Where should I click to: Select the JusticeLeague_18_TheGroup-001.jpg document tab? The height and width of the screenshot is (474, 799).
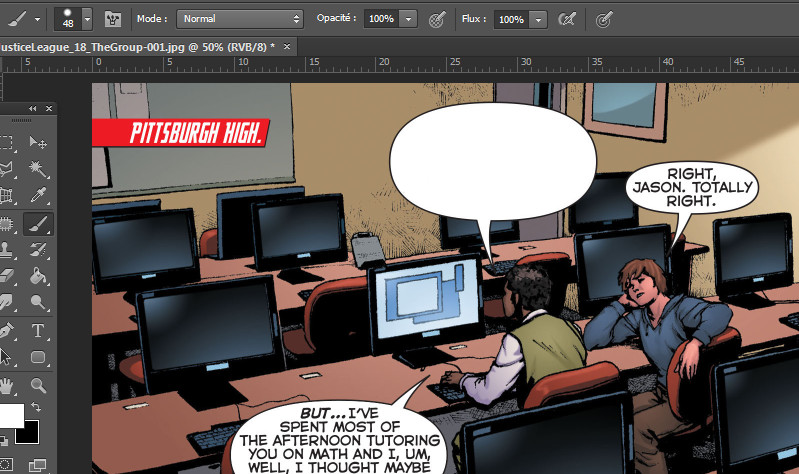(x=138, y=47)
